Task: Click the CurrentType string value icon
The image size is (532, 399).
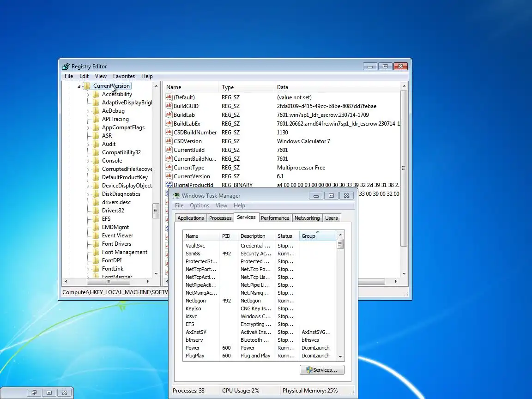Action: tap(169, 167)
